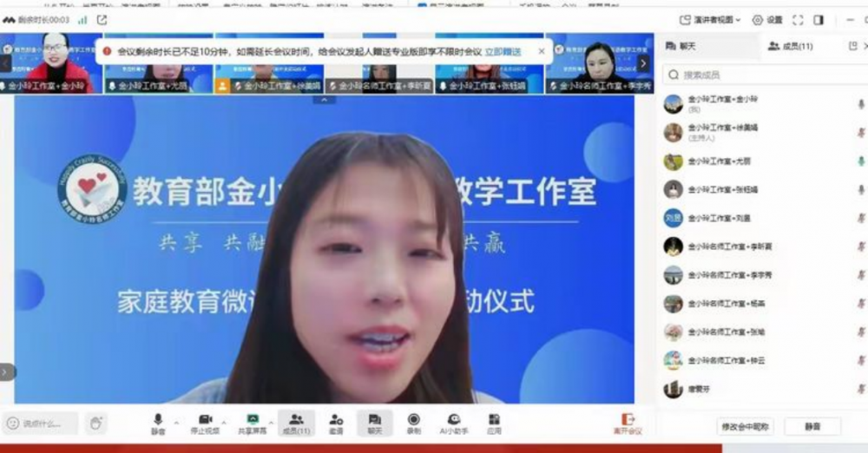Open video options arrow beside 停止视频
868x453 pixels.
pyautogui.click(x=224, y=423)
